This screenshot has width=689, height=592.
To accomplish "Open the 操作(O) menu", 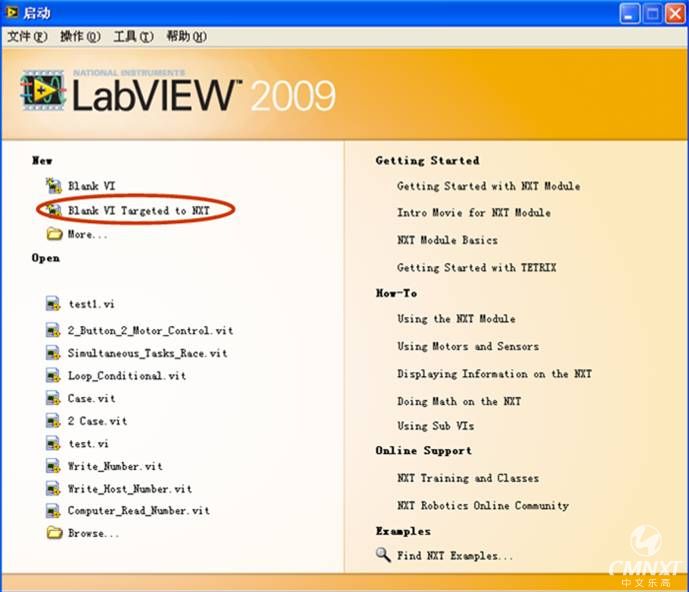I will point(80,36).
